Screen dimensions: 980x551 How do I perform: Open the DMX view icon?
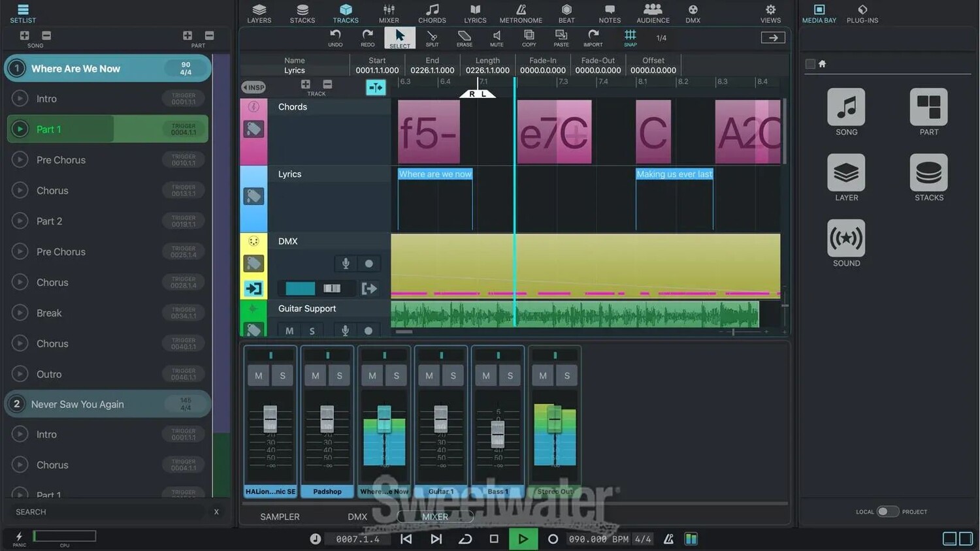point(693,13)
